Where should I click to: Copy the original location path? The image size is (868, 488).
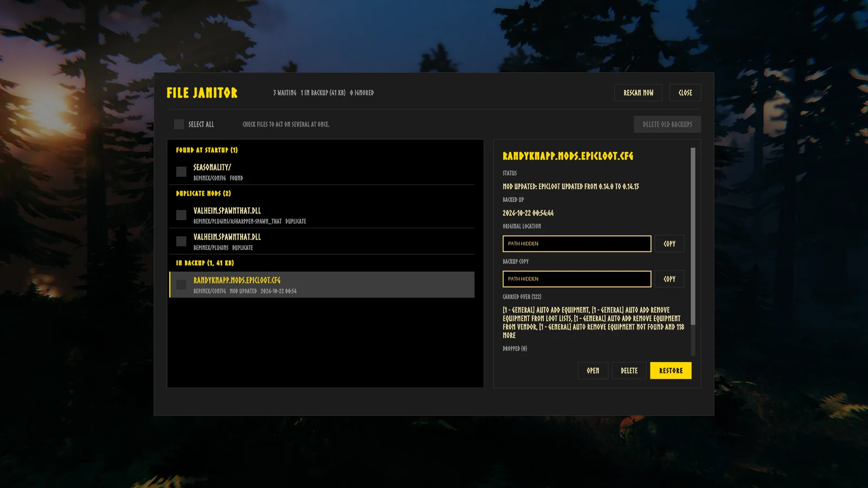(669, 243)
